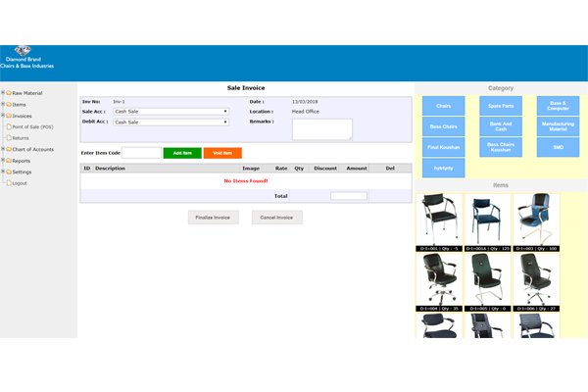
Task: Open the Sale Acc dropdown
Action: (171, 112)
